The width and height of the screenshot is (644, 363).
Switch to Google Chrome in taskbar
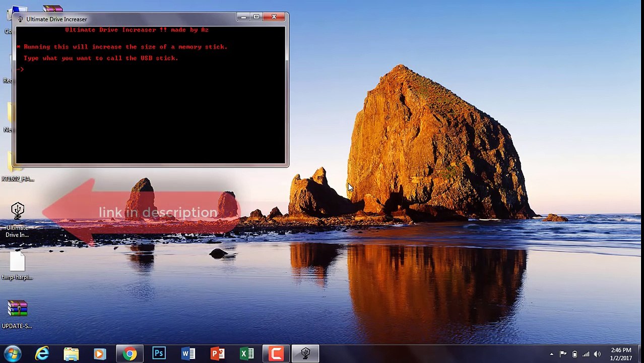130,353
